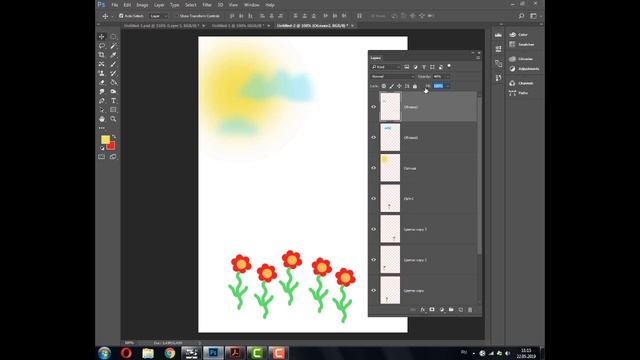Viewport: 640px width, 360px height.
Task: Select the Horizontal Type tool
Action: (113, 100)
